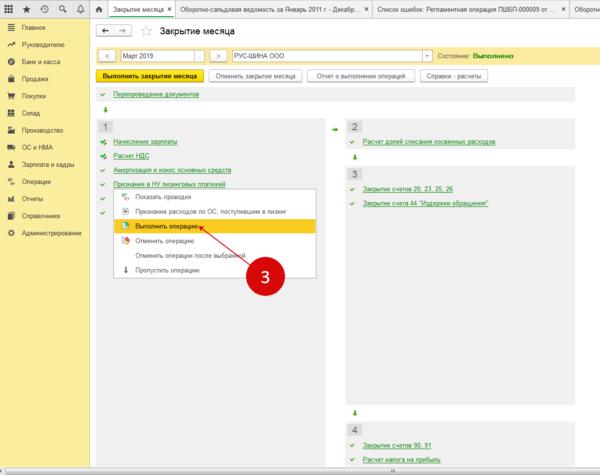Switch to Оборотно-сальдовая ведомость tab
The width and height of the screenshot is (600, 475).
pos(270,9)
